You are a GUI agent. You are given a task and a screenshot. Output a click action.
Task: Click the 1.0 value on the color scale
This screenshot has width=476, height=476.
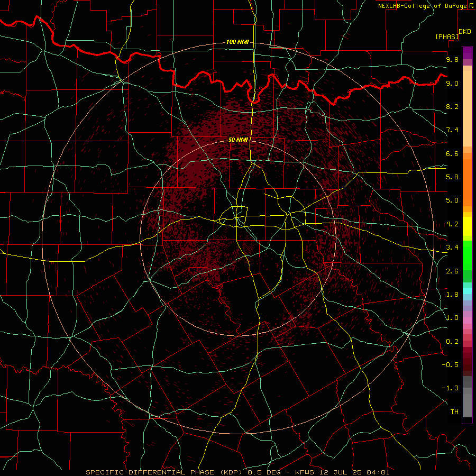point(452,318)
